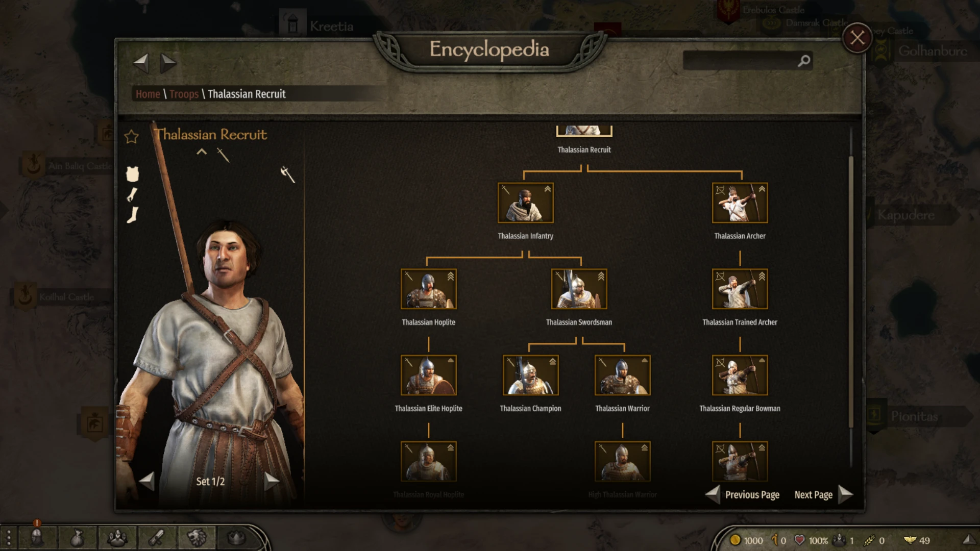
Task: Switch to previous equipment set arrow
Action: 147,481
